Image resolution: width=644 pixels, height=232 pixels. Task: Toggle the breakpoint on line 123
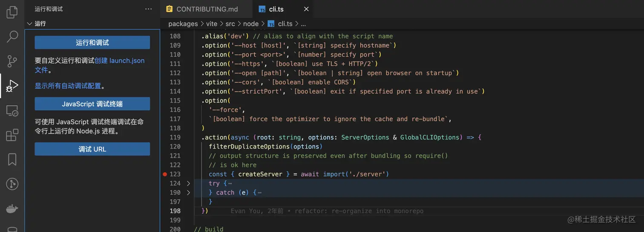point(165,174)
